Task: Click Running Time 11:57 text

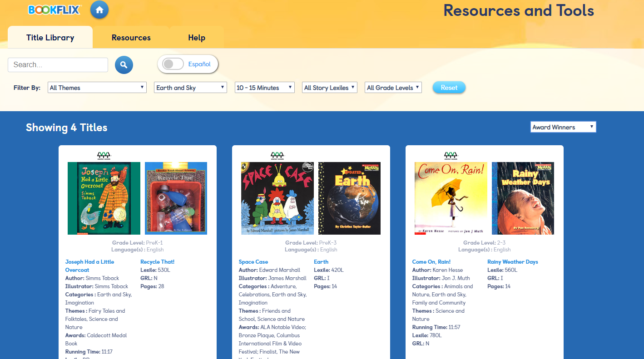Action: pos(436,327)
